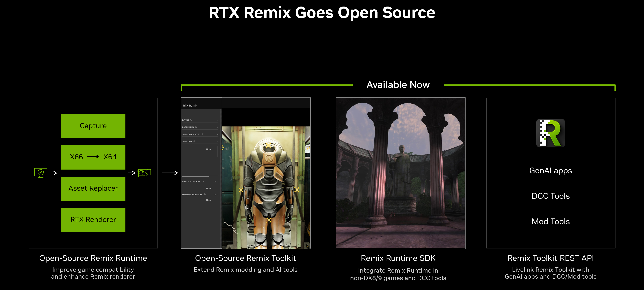Screen dimensions: 644x290
Task: Click the Selection History info icon
Action: 203,134
